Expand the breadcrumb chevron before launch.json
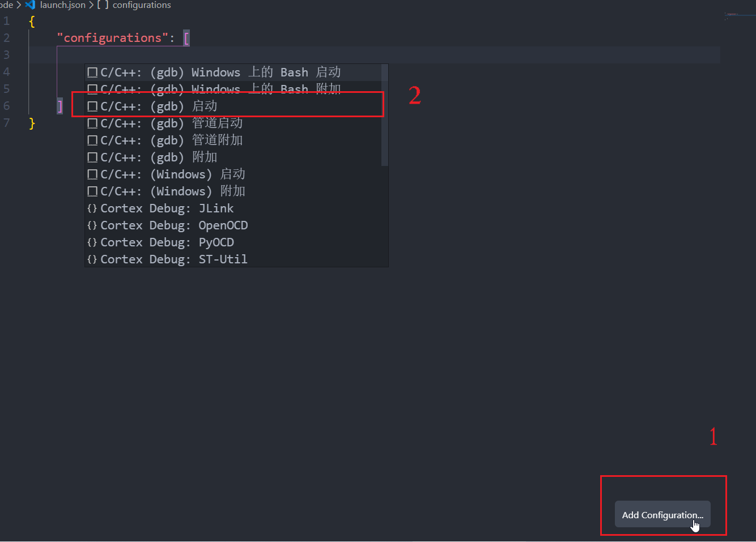Image resolution: width=756 pixels, height=542 pixels. coord(19,5)
